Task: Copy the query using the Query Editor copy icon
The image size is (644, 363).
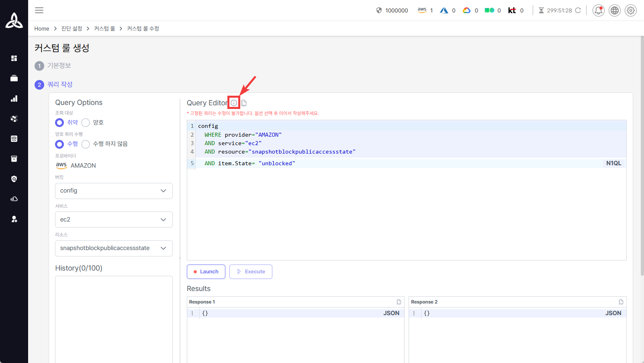Action: (x=244, y=103)
